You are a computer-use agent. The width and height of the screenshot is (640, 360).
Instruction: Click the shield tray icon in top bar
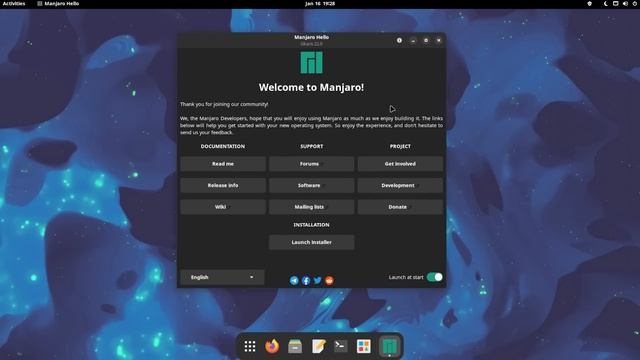[589, 4]
